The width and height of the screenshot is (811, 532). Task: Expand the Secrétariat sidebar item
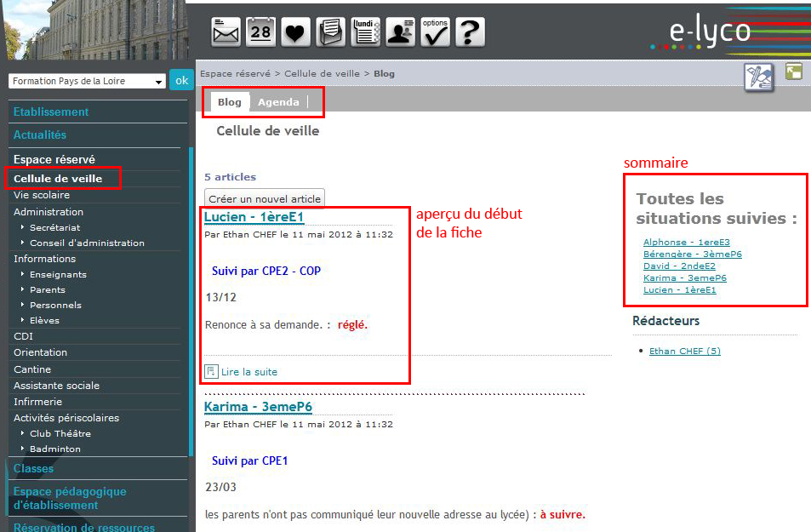[55, 228]
